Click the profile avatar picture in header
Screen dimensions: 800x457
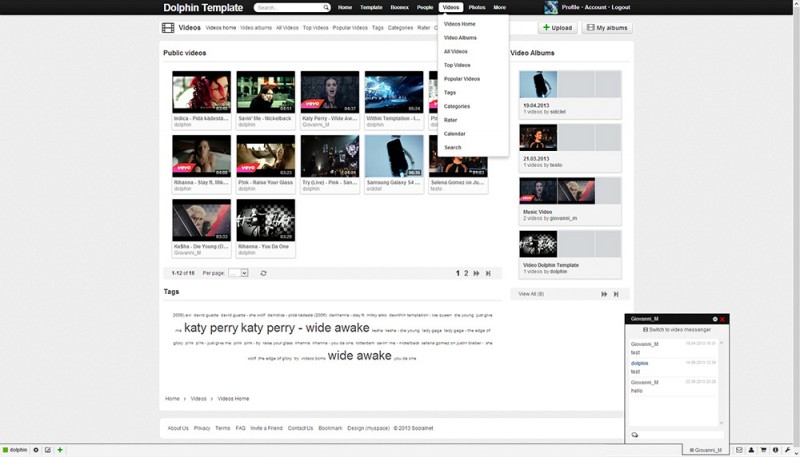pos(551,7)
